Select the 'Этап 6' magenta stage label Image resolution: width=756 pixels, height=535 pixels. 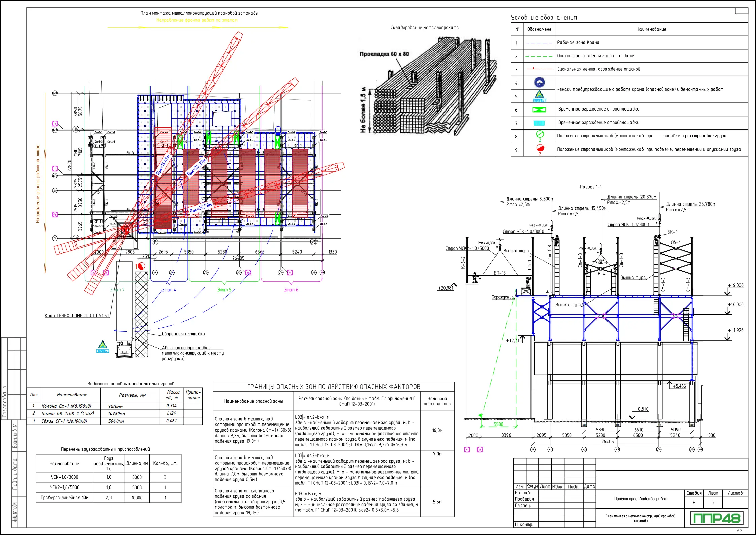[291, 290]
